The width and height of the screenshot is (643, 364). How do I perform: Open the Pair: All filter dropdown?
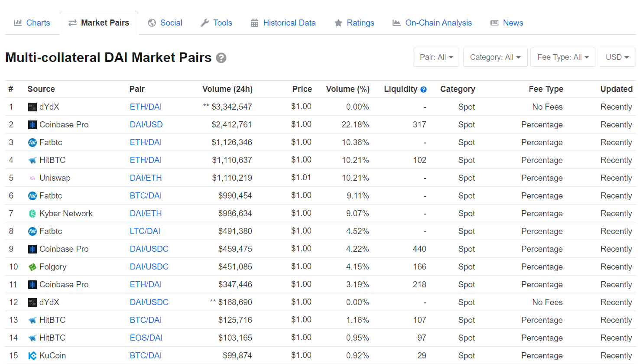436,57
